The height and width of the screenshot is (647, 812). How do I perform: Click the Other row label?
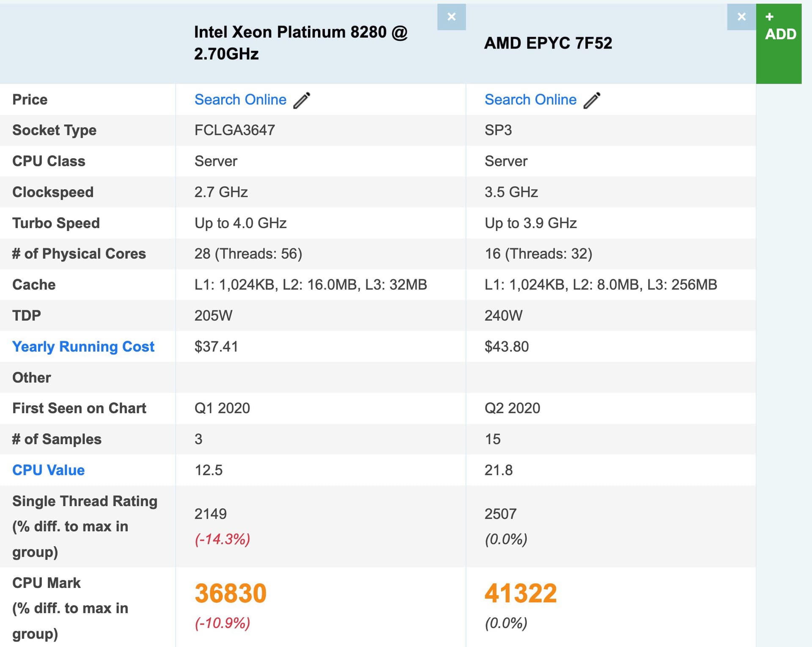(32, 377)
